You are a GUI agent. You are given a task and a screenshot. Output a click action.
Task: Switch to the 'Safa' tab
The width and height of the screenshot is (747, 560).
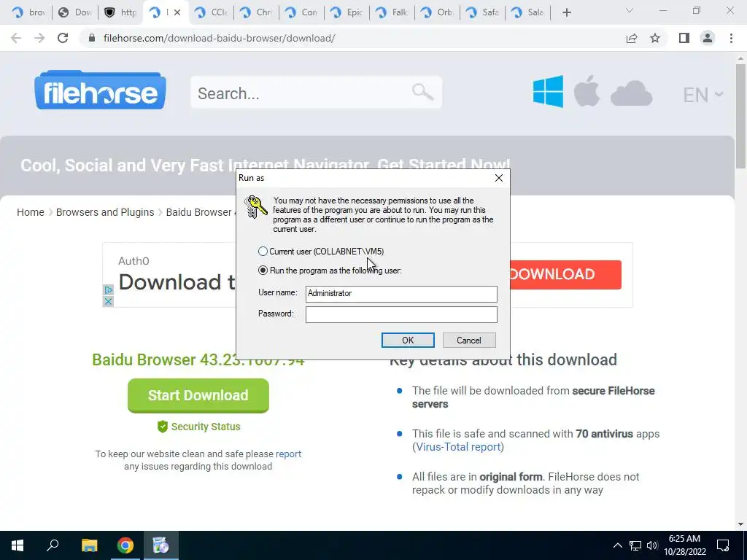point(483,13)
